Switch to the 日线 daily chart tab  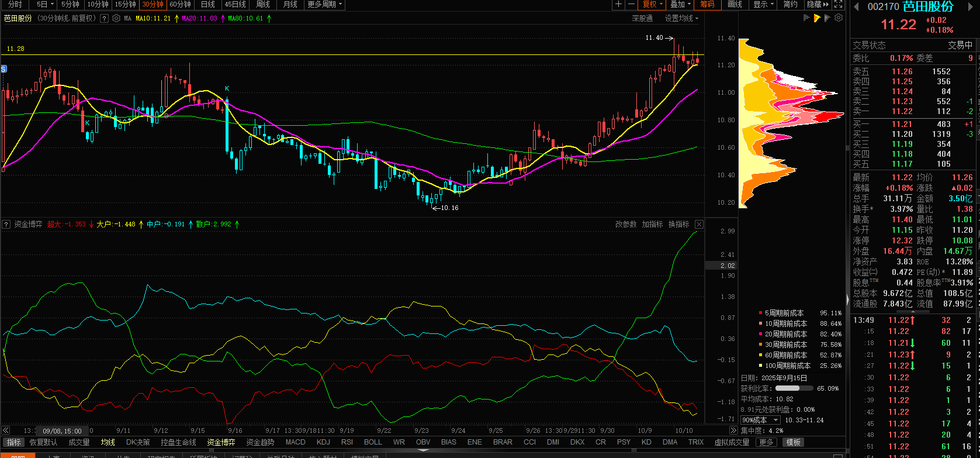tap(208, 4)
